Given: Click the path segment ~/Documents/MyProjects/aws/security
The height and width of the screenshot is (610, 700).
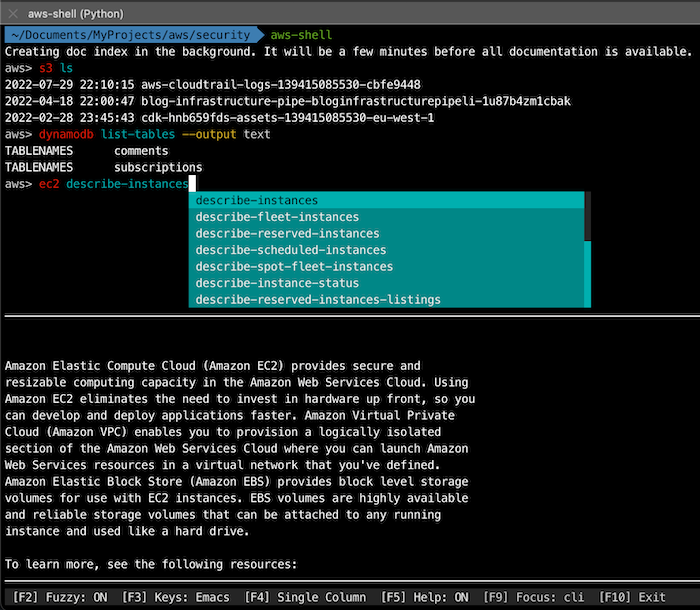Looking at the screenshot, I should [131, 35].
